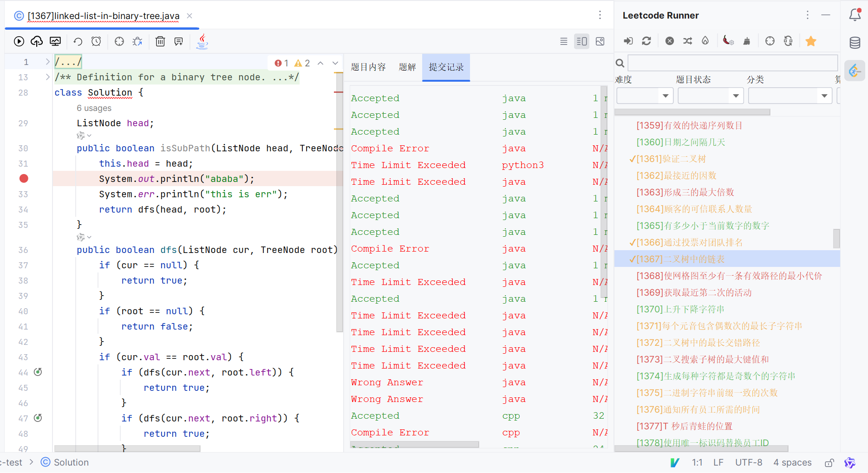The image size is (868, 473).
Task: Open the Database tool window icon
Action: 855,43
